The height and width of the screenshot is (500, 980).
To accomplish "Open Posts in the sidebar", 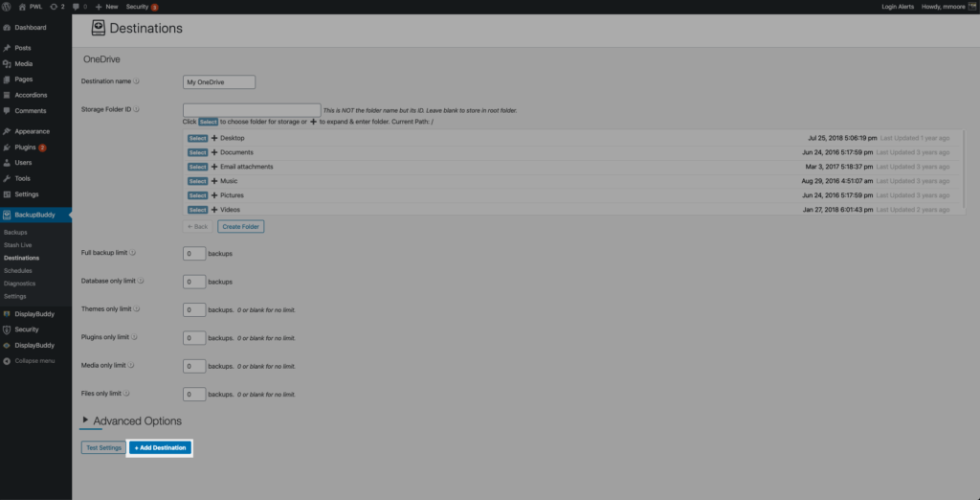I will tap(23, 48).
